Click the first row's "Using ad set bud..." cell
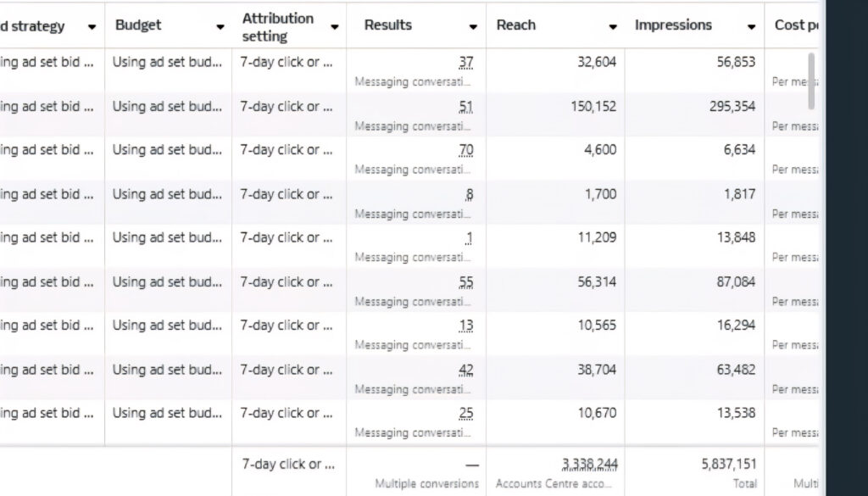 [x=167, y=62]
